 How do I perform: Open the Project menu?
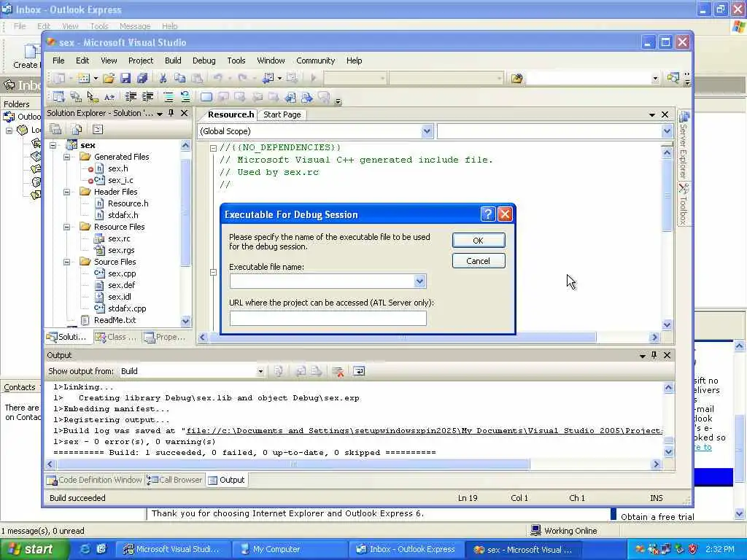141,61
